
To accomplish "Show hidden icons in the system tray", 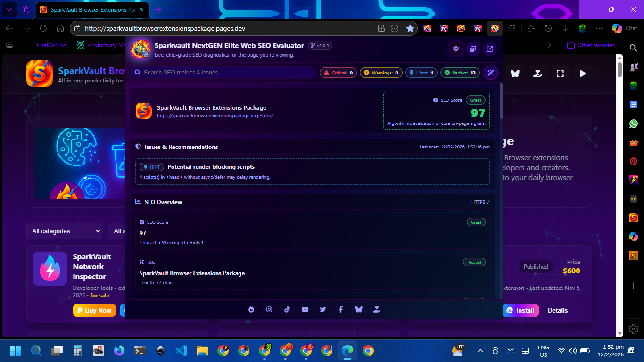I will [x=480, y=351].
